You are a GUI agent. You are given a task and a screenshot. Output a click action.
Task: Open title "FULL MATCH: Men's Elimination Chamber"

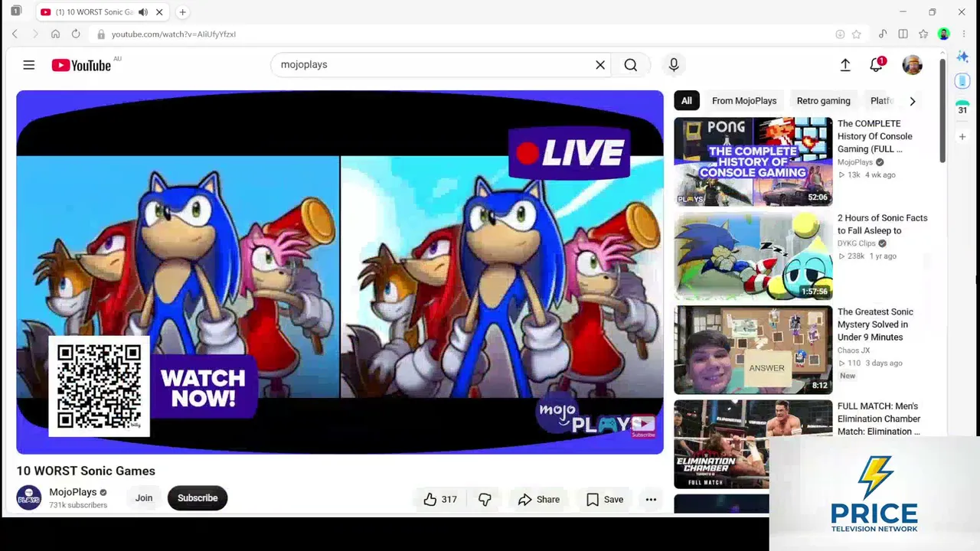(x=879, y=419)
